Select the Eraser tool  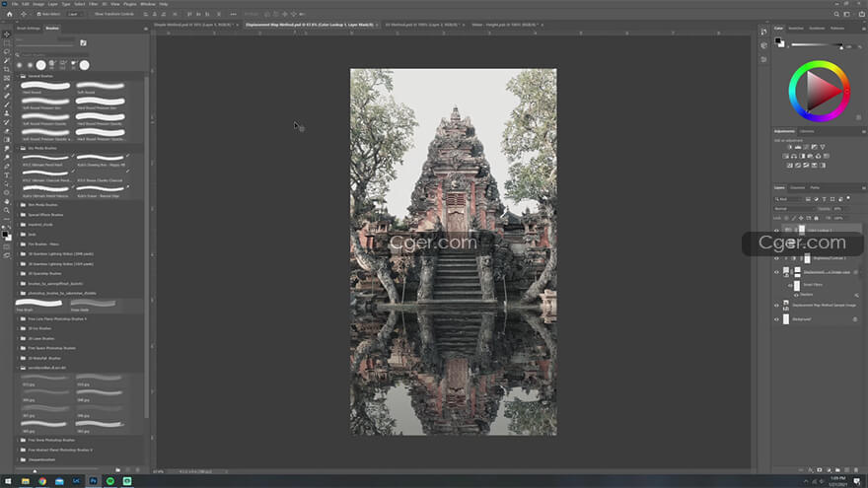[x=7, y=131]
